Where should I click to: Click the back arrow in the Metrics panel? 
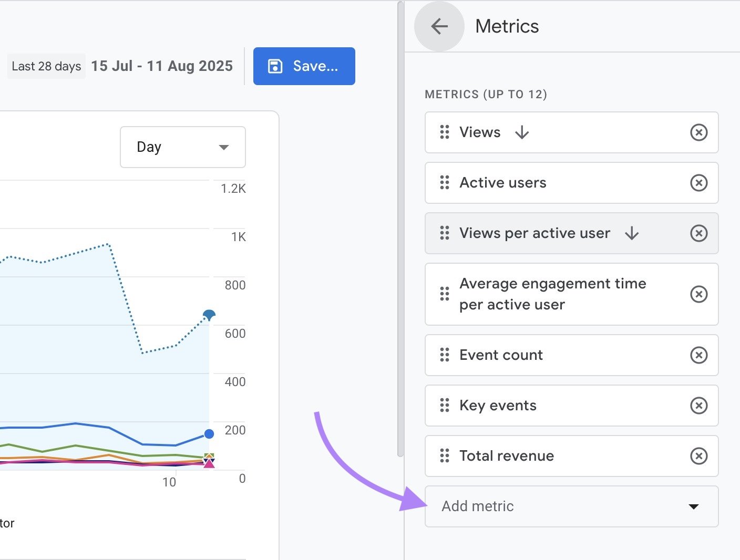(x=439, y=26)
